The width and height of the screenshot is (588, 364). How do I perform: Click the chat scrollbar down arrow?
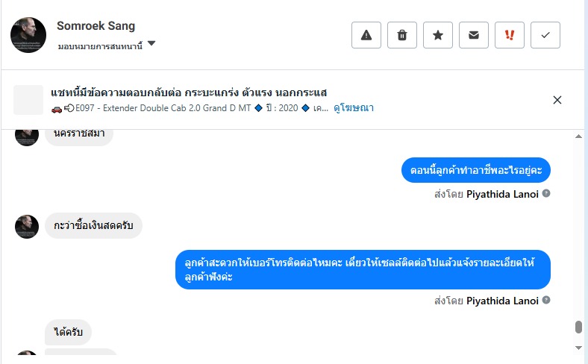(578, 348)
